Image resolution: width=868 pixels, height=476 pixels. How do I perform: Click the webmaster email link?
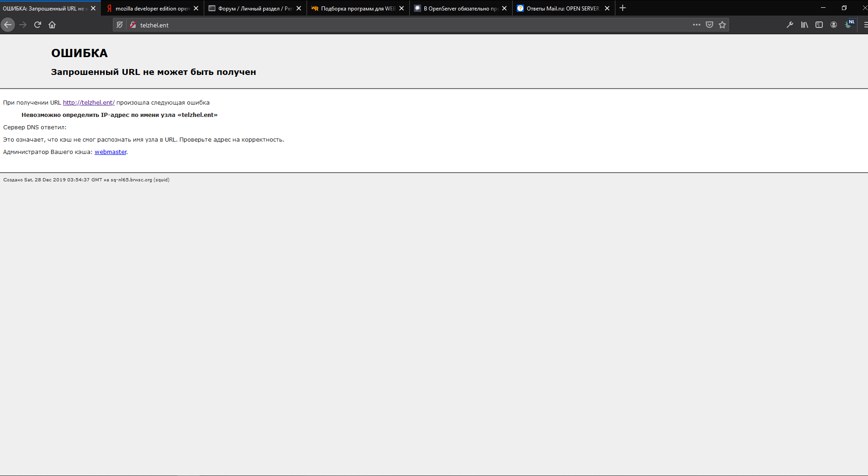click(x=111, y=152)
